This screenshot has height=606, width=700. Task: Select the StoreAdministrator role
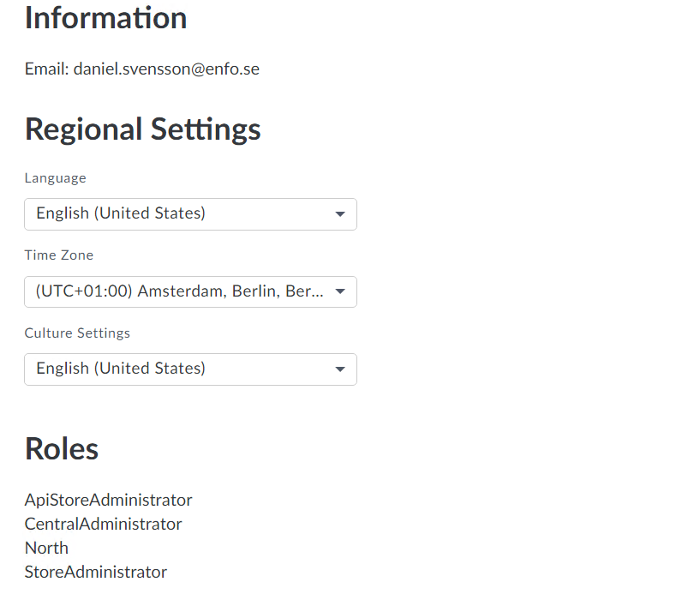point(95,572)
